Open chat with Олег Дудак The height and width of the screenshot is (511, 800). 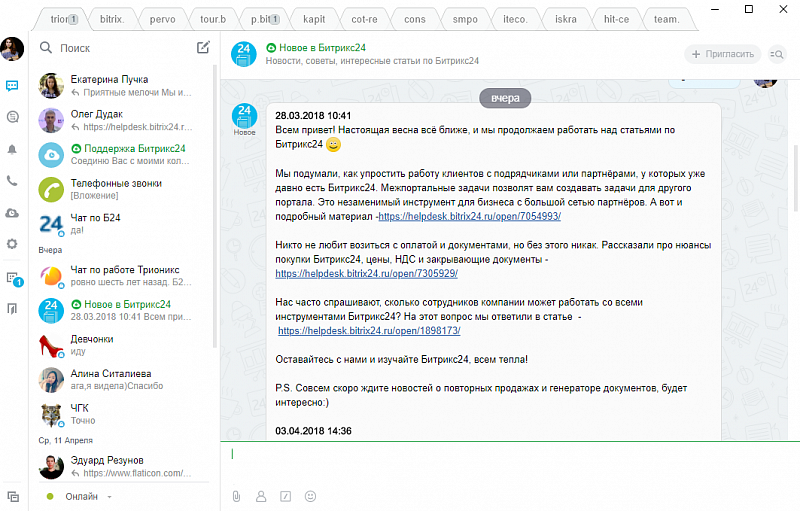(x=122, y=120)
